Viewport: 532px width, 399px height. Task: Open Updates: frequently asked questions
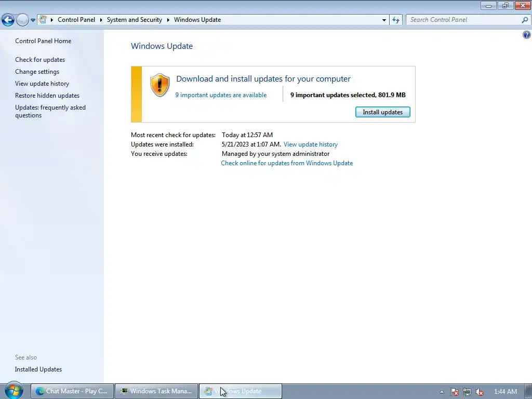coord(50,111)
